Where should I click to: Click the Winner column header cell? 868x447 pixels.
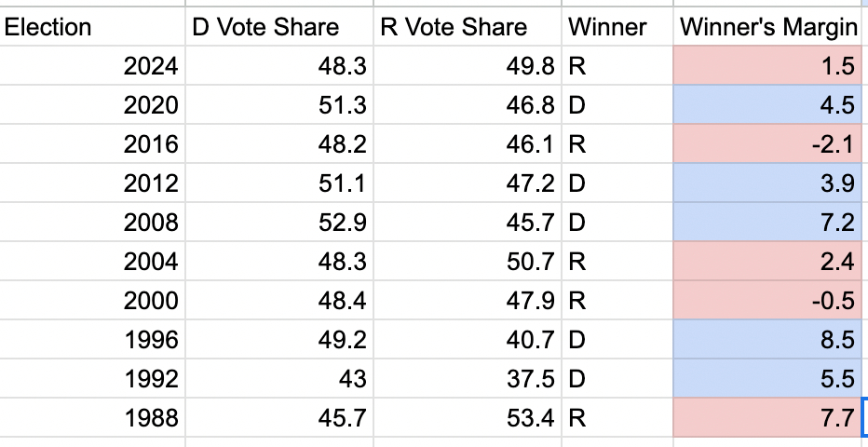tap(617, 27)
